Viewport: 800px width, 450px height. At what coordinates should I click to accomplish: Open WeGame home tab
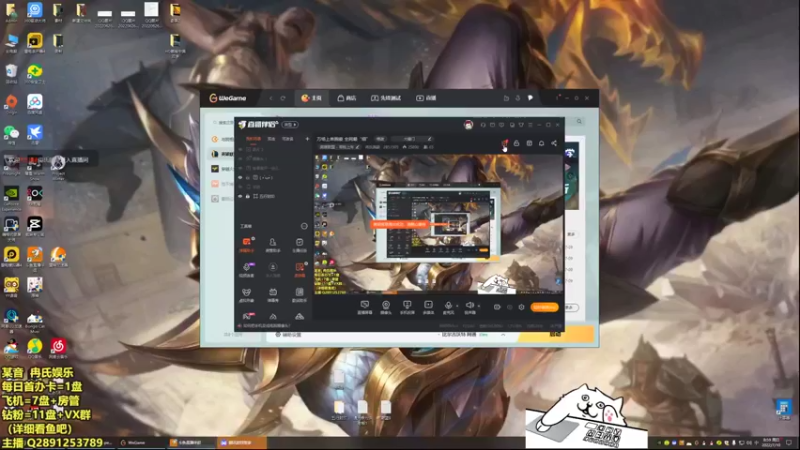(311, 98)
